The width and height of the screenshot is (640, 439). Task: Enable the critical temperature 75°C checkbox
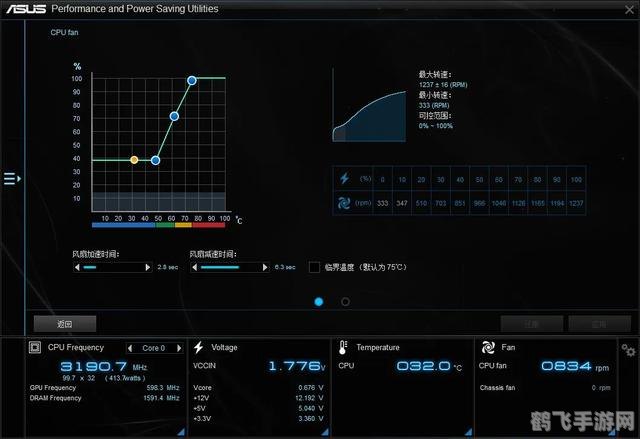tap(315, 267)
